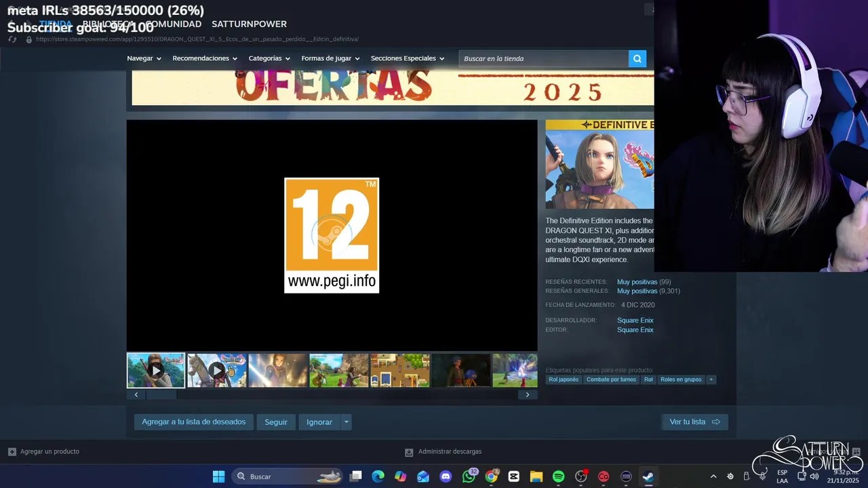868x488 pixels.
Task: Expand the Recomendaciones menu
Action: pos(205,58)
